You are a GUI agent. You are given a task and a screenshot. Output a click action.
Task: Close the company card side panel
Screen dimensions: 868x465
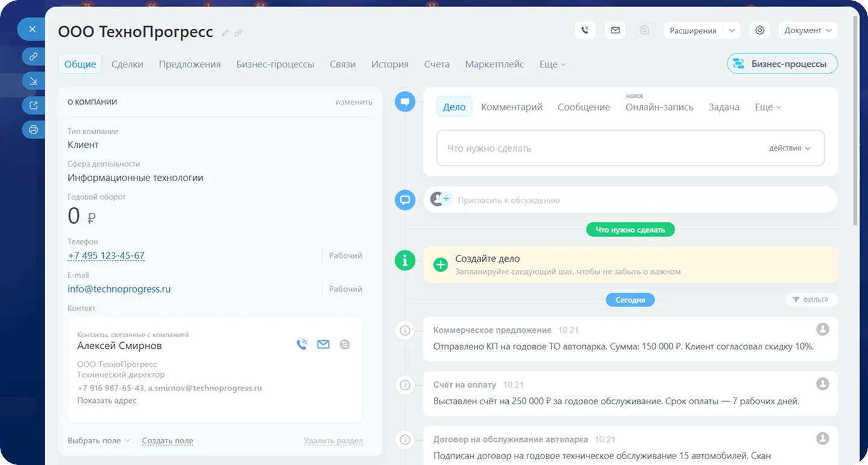33,29
